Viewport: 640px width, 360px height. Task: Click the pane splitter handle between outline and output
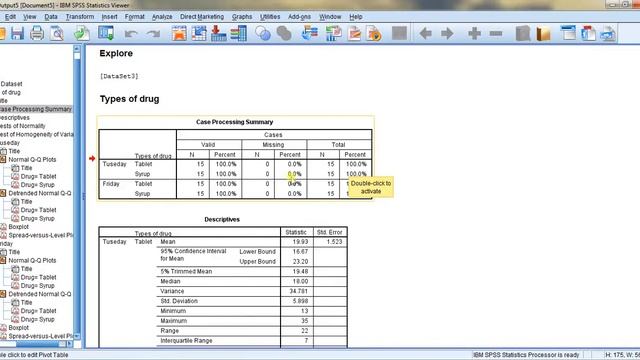click(83, 196)
